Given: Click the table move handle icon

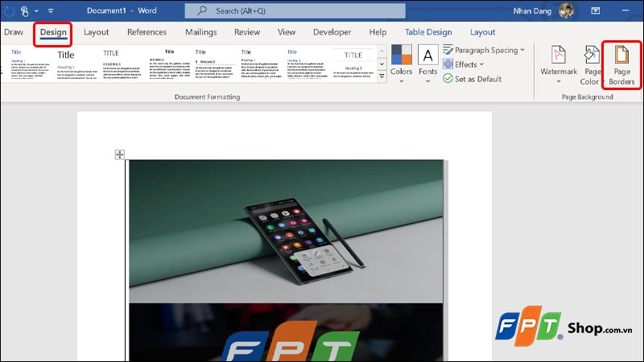Looking at the screenshot, I should 120,154.
